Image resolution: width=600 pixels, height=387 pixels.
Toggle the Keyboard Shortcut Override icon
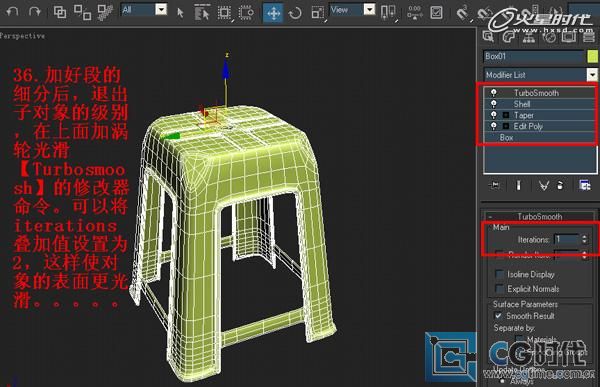[437, 13]
